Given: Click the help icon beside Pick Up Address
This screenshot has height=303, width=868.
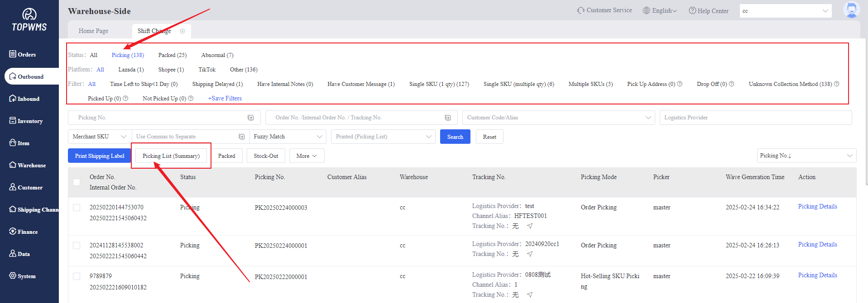Looking at the screenshot, I should [680, 84].
